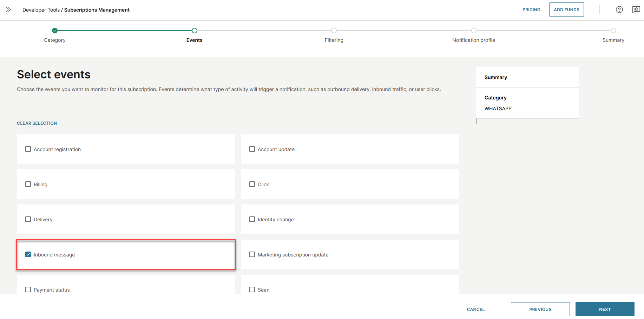Image resolution: width=644 pixels, height=319 pixels.
Task: Click the completed Category step circle
Action: pyautogui.click(x=55, y=31)
